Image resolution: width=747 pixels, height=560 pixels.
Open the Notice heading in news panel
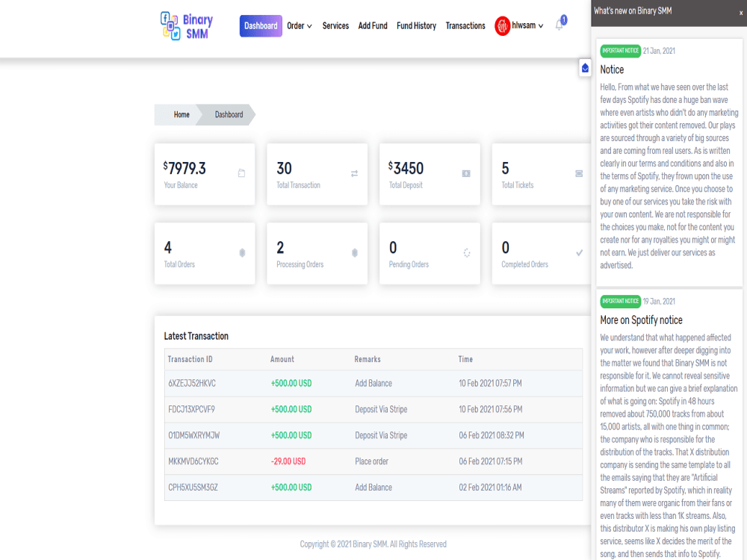(x=612, y=69)
